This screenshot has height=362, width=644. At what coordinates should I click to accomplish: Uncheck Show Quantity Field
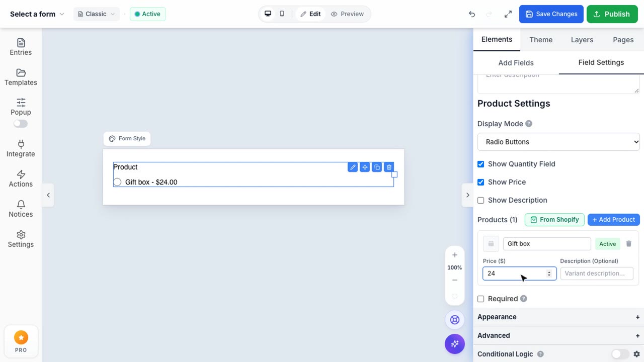[480, 164]
